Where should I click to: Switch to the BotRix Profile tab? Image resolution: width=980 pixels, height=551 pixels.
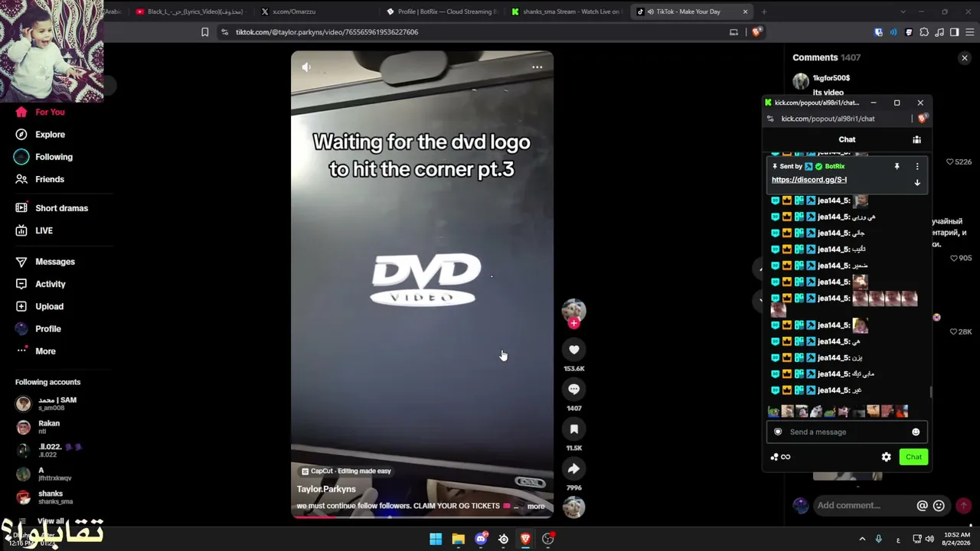point(443,11)
